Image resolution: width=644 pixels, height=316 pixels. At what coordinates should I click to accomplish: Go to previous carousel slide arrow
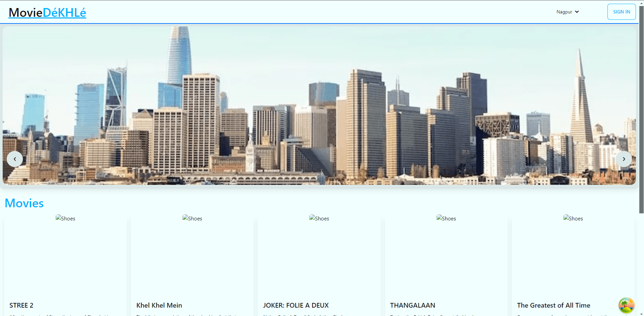pyautogui.click(x=15, y=159)
